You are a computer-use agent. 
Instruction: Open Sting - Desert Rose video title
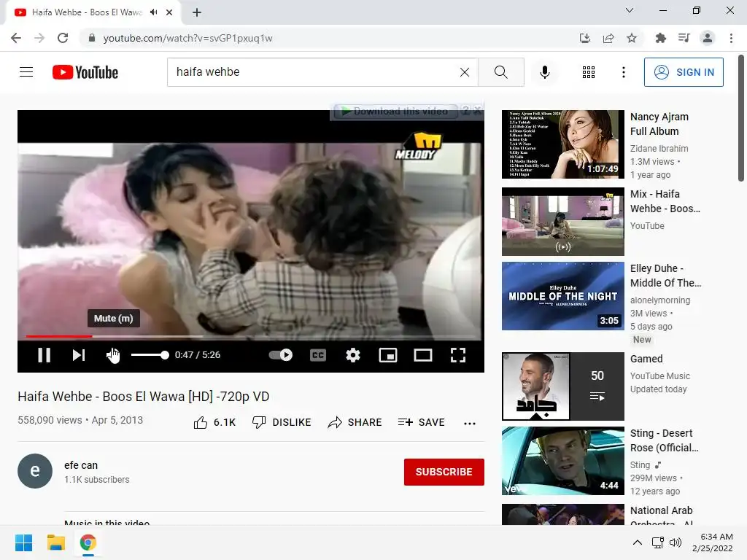click(664, 440)
